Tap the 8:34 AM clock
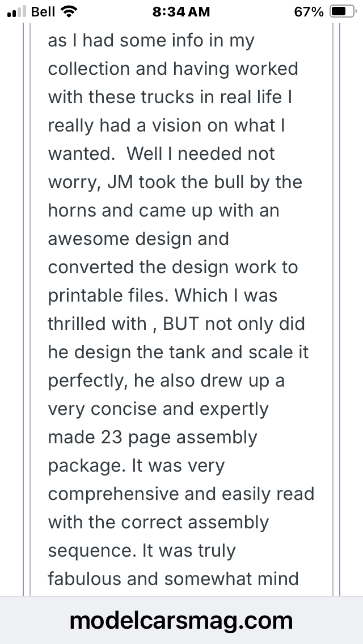363x644 pixels. pos(181,11)
